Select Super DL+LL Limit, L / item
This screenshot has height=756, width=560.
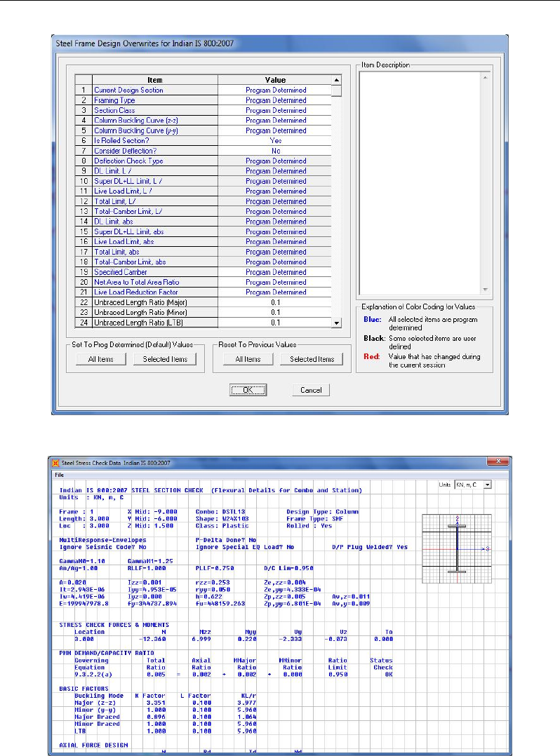coord(155,181)
